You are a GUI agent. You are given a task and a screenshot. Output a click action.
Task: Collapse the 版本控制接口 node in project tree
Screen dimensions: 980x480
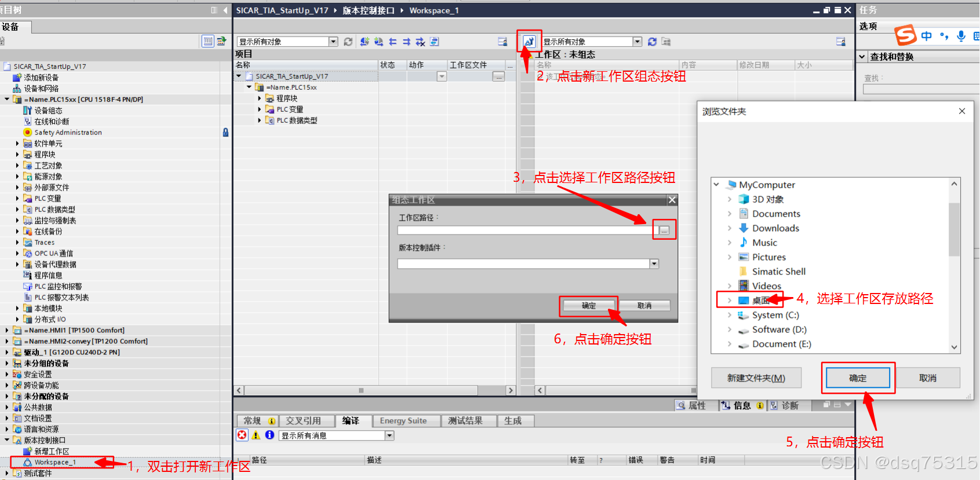(7, 441)
